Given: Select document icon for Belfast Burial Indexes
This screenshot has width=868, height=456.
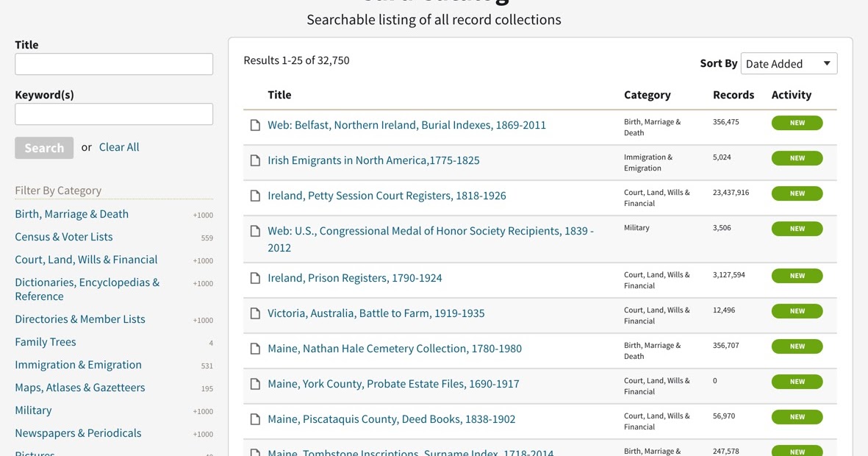Looking at the screenshot, I should pyautogui.click(x=255, y=125).
